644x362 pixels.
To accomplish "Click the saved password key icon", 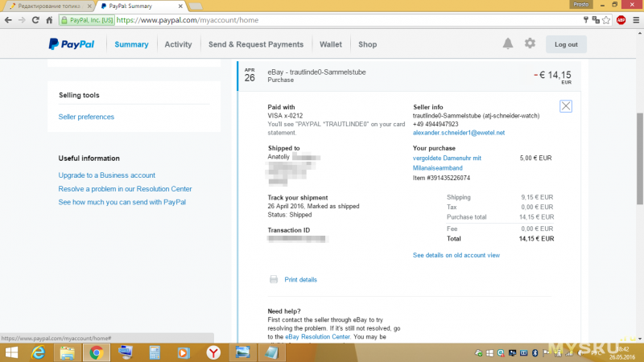I will (x=586, y=20).
